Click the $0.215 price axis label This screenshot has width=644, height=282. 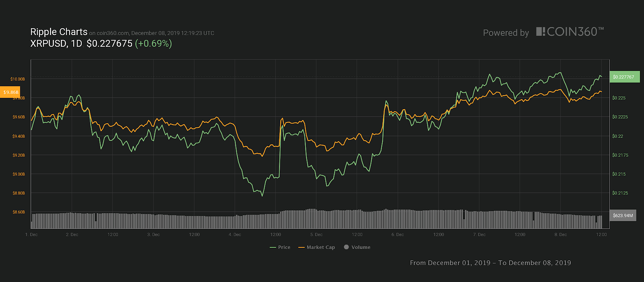tap(619, 174)
